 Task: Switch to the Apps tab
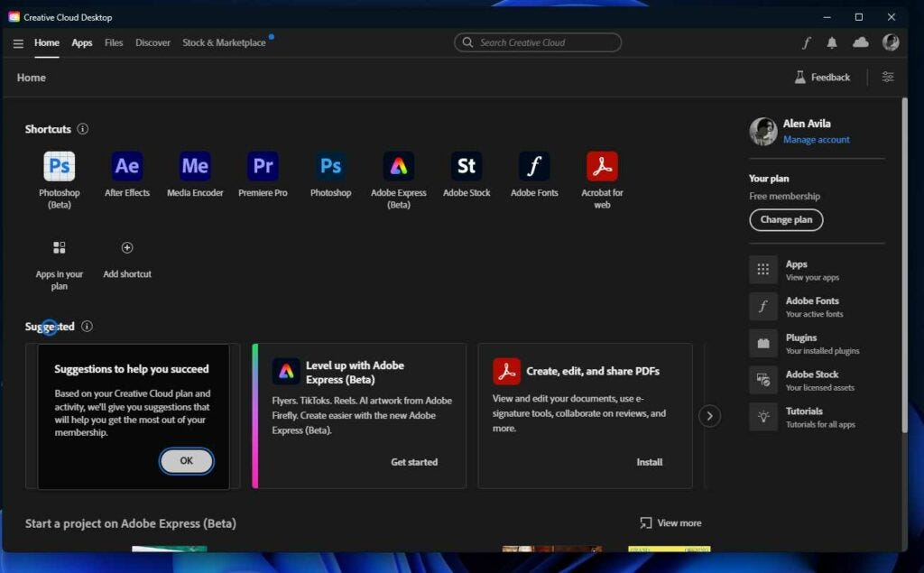(81, 42)
